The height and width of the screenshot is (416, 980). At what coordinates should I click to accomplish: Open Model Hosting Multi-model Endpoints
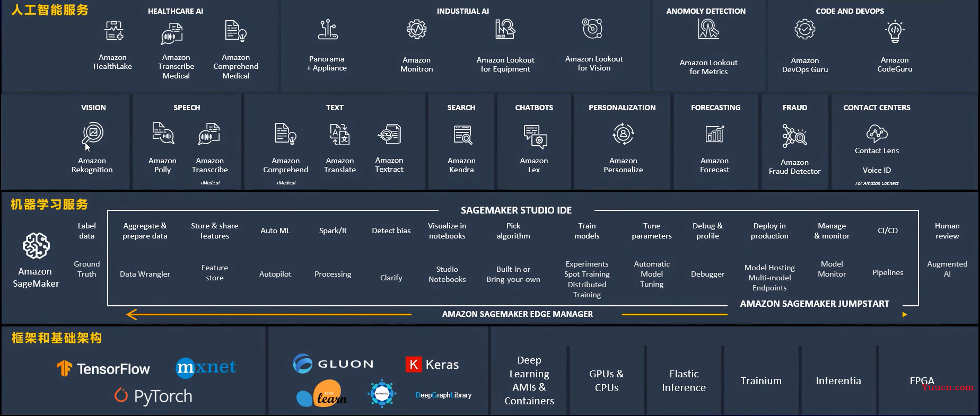pyautogui.click(x=769, y=278)
